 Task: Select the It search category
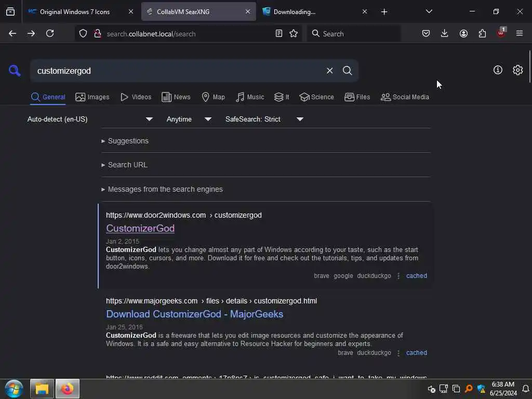click(282, 97)
